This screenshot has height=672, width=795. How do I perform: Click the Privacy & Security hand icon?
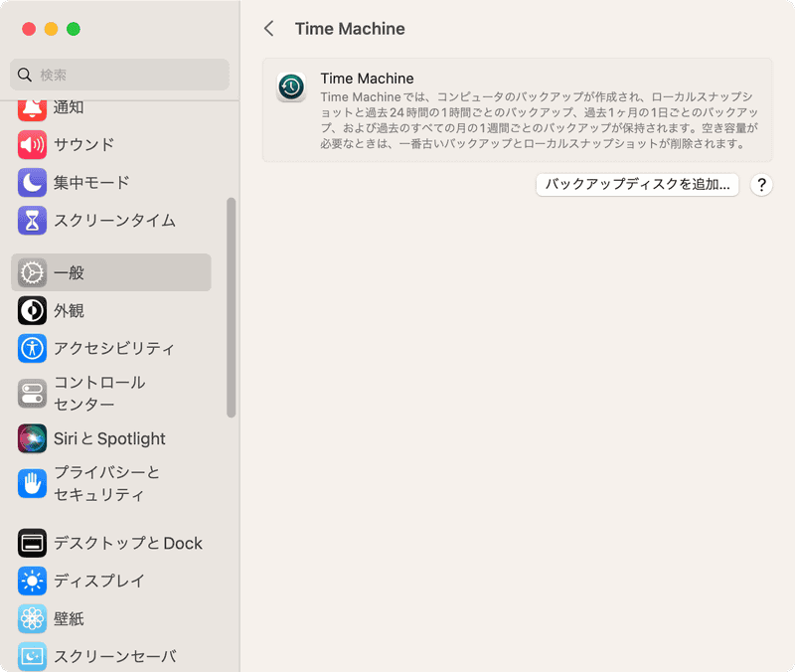(x=32, y=483)
